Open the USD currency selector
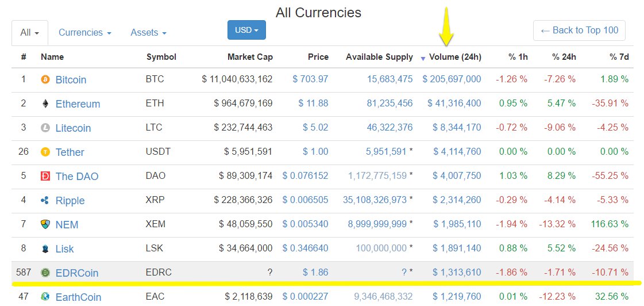The height and width of the screenshot is (306, 644). click(x=246, y=30)
